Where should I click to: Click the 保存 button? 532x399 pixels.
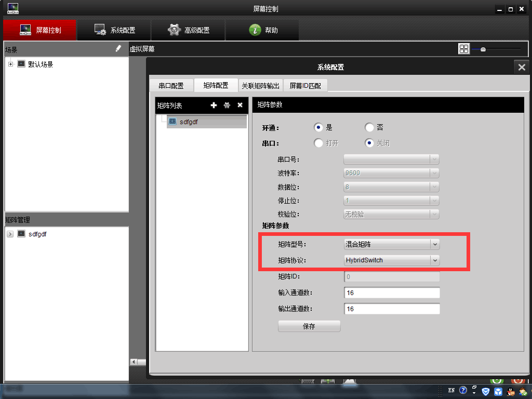pyautogui.click(x=309, y=326)
